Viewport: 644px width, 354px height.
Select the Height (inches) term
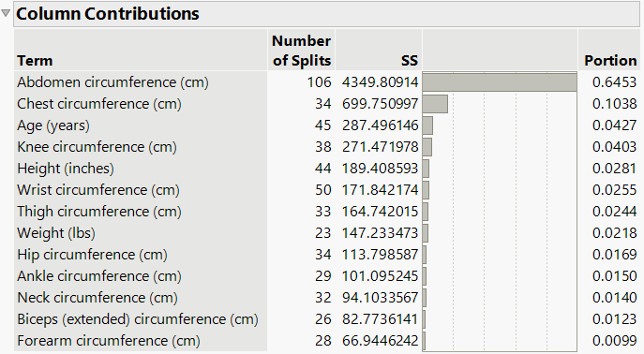point(66,169)
